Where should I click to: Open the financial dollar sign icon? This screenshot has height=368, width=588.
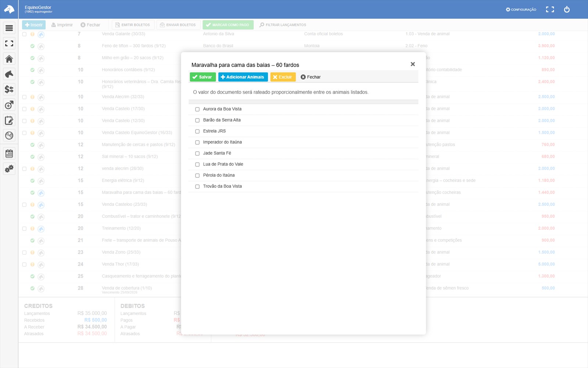coord(9,89)
